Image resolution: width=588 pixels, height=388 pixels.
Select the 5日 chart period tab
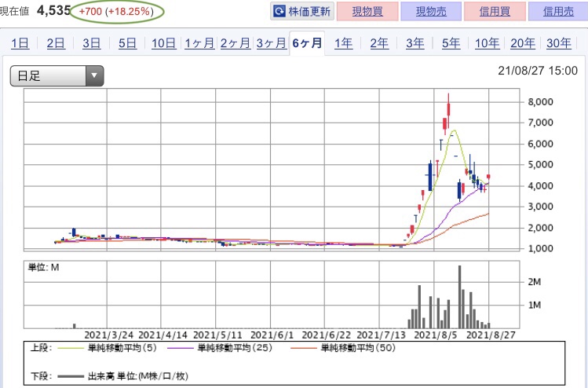127,43
